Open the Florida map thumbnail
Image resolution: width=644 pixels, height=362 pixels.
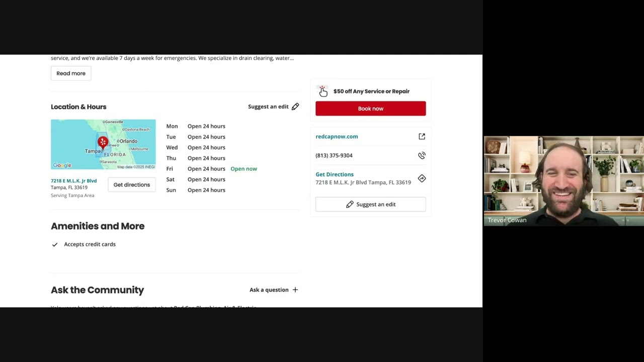point(103,144)
